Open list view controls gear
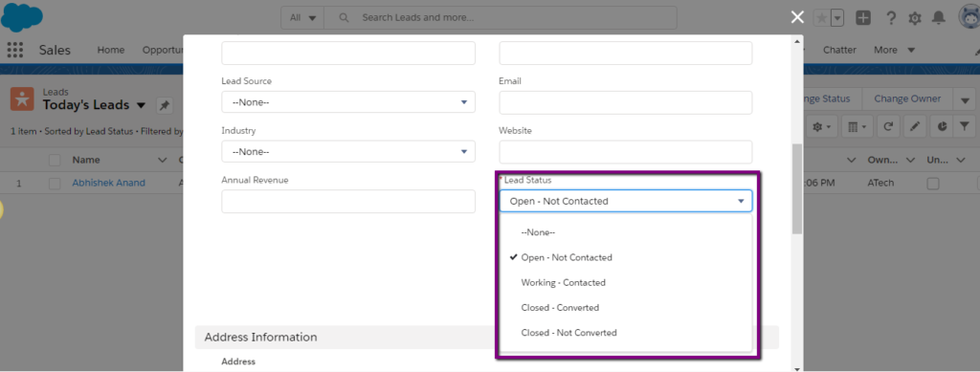Viewport: 980px width, 372px height. pyautogui.click(x=821, y=126)
